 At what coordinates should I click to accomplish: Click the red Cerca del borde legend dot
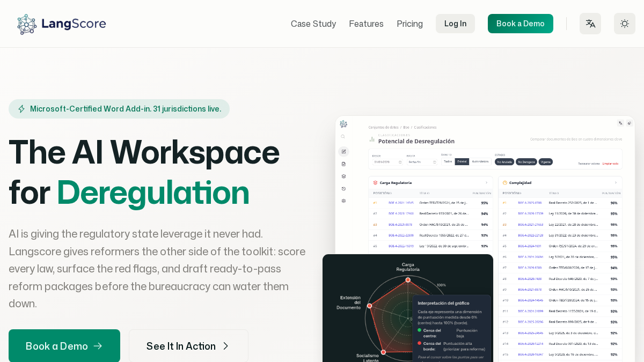[x=419, y=343]
